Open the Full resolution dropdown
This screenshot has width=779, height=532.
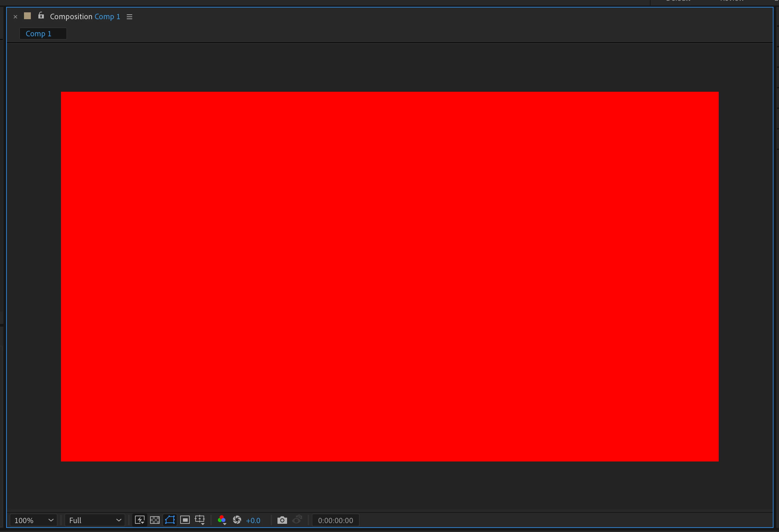95,520
